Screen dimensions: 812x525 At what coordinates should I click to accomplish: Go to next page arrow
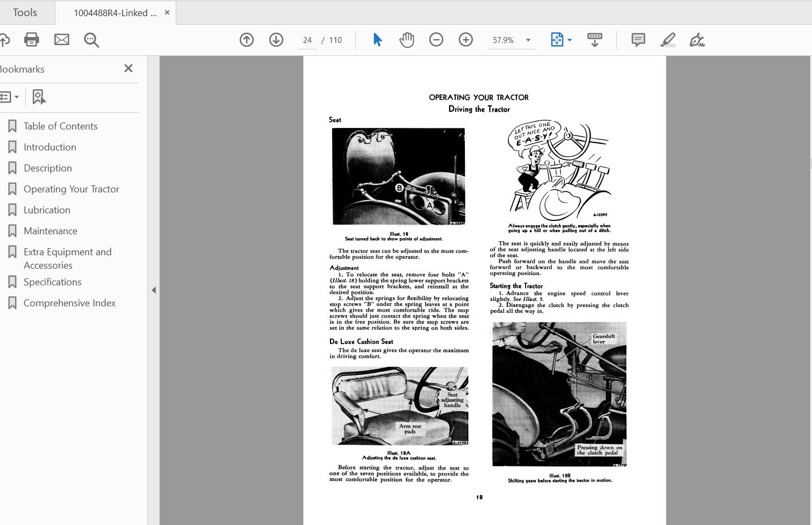(276, 40)
